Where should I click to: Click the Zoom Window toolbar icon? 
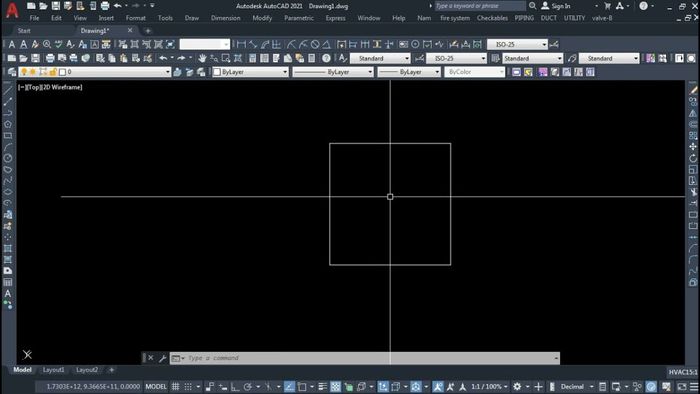[226, 58]
